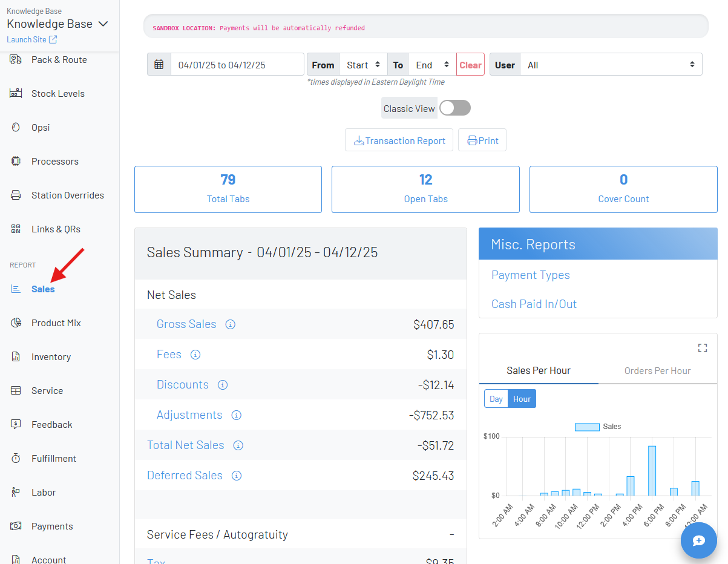728x564 pixels.
Task: Click the Labor report icon
Action: 16,492
